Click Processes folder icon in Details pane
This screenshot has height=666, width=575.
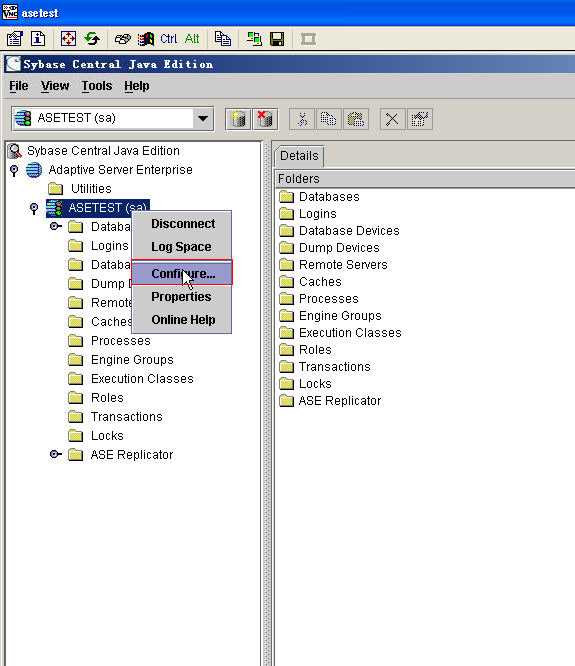tap(287, 299)
